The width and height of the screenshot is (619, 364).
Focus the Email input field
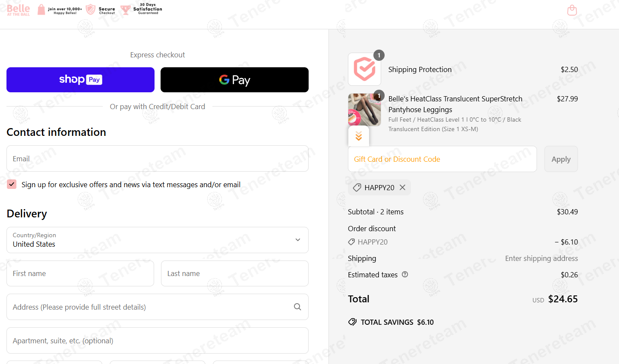158,159
